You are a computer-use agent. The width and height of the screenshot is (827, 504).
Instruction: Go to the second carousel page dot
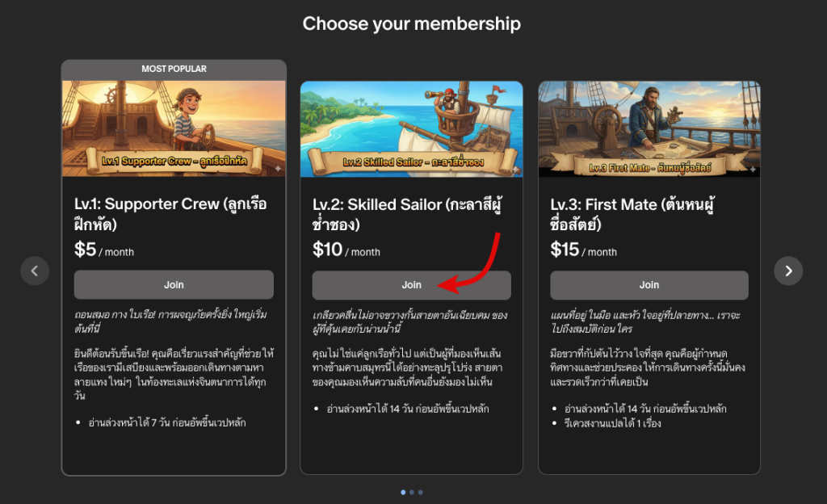click(411, 492)
